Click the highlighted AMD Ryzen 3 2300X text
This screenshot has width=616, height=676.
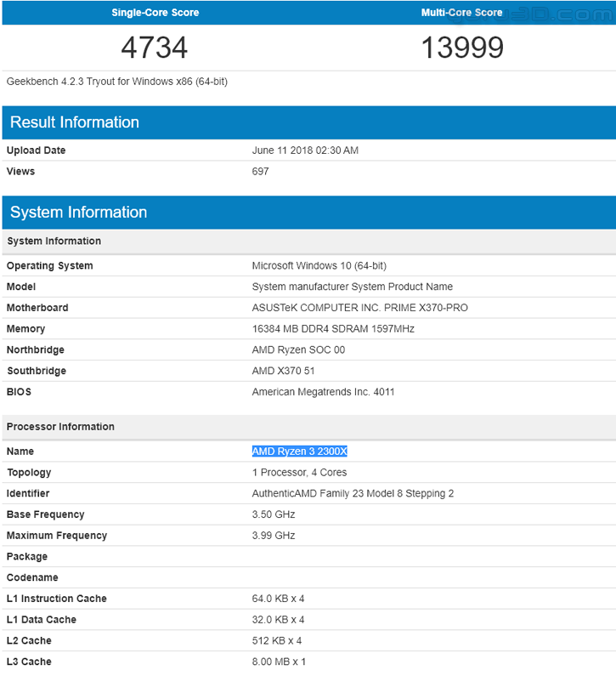point(299,452)
